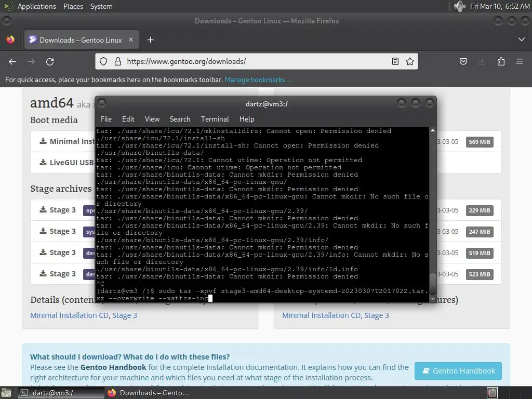Click the terminal scrollbar down arrow

tap(433, 299)
